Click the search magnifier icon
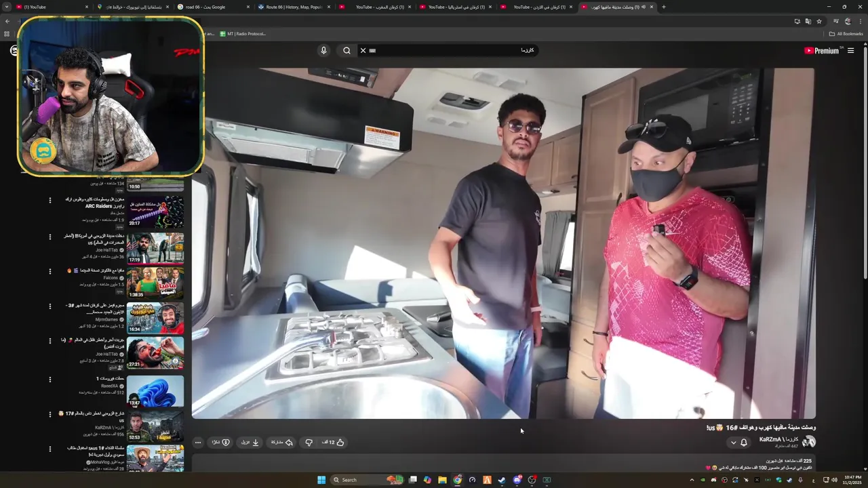This screenshot has height=488, width=868. click(x=347, y=50)
